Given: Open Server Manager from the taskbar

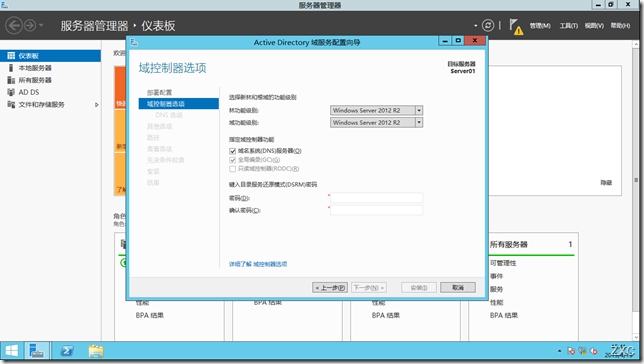Looking at the screenshot, I should (x=37, y=351).
